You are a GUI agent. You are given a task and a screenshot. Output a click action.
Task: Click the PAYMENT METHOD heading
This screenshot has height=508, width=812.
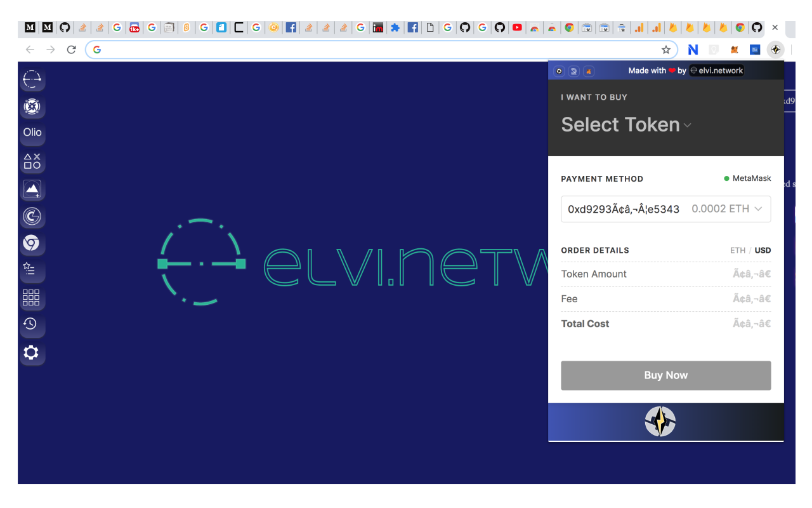point(602,179)
